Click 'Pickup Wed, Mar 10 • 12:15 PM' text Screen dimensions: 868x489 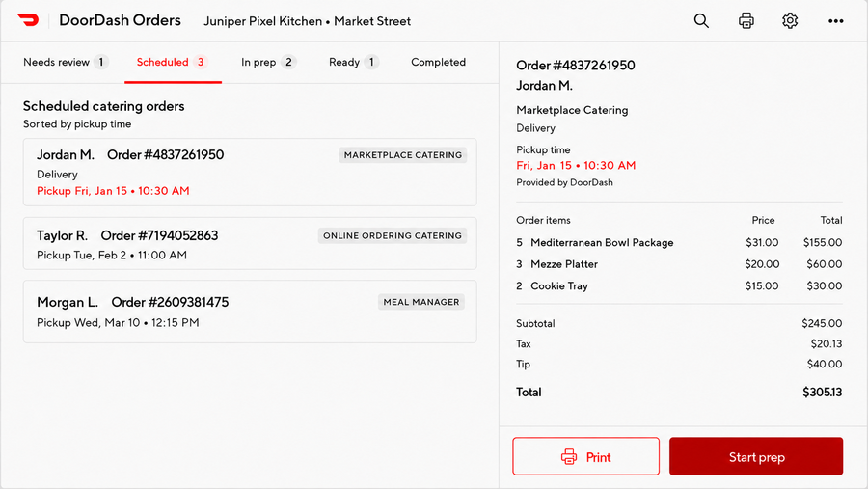tap(118, 323)
